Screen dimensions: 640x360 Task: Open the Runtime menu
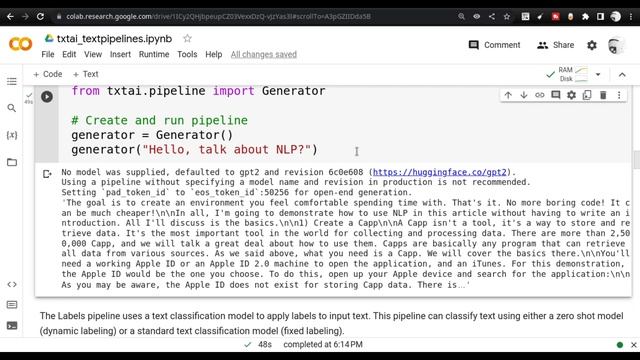(x=154, y=54)
